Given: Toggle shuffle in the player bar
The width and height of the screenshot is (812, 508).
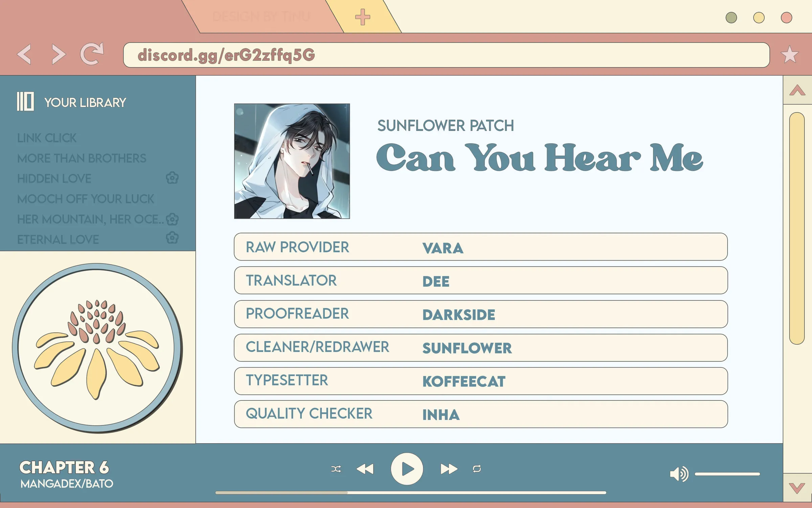Looking at the screenshot, I should [336, 469].
